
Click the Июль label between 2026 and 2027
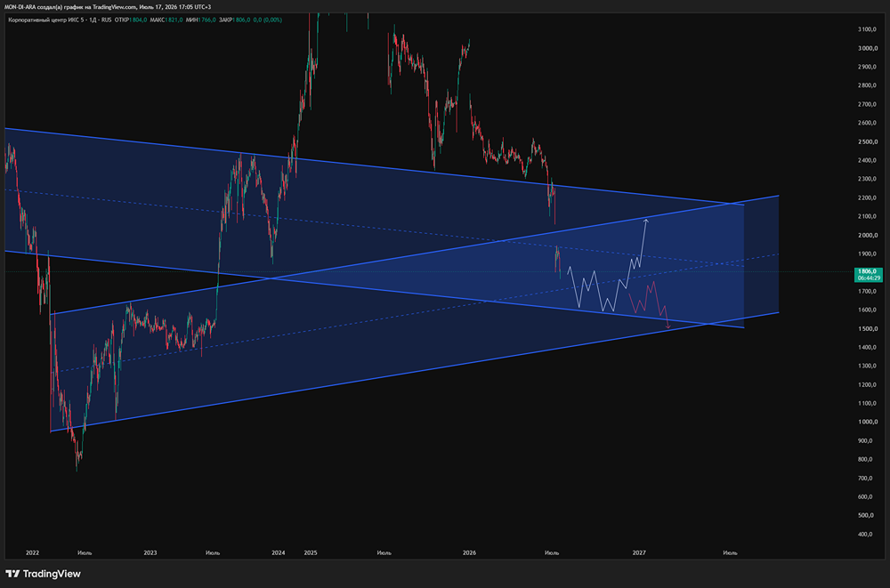552,552
